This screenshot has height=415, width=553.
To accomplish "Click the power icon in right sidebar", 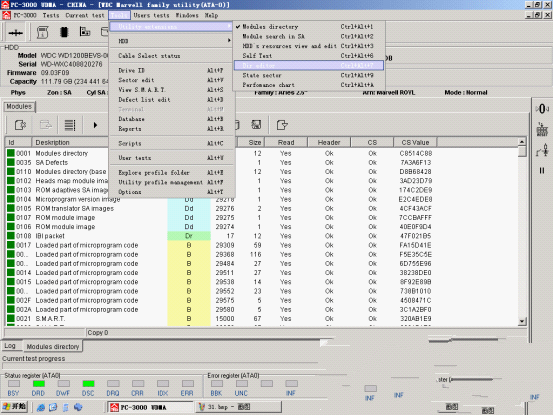I will click(x=542, y=109).
